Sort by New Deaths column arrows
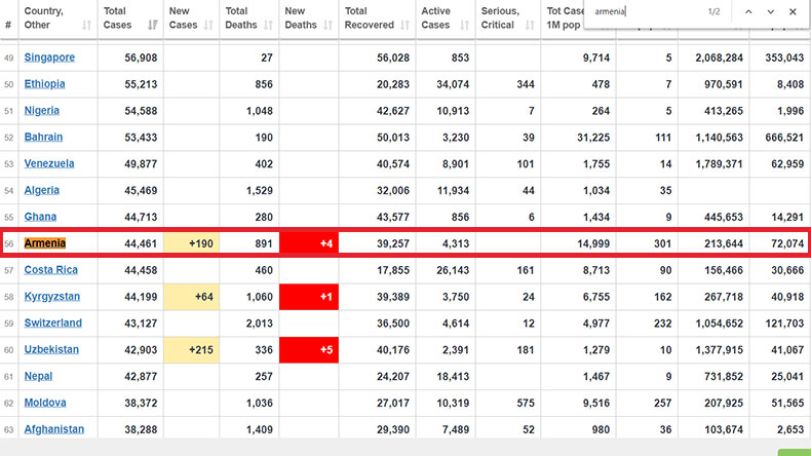This screenshot has height=456, width=811. pos(328,25)
